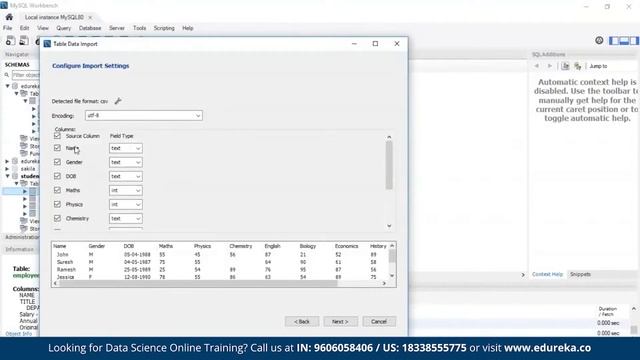The height and width of the screenshot is (360, 640).
Task: Open the Tools menu
Action: 140,28
